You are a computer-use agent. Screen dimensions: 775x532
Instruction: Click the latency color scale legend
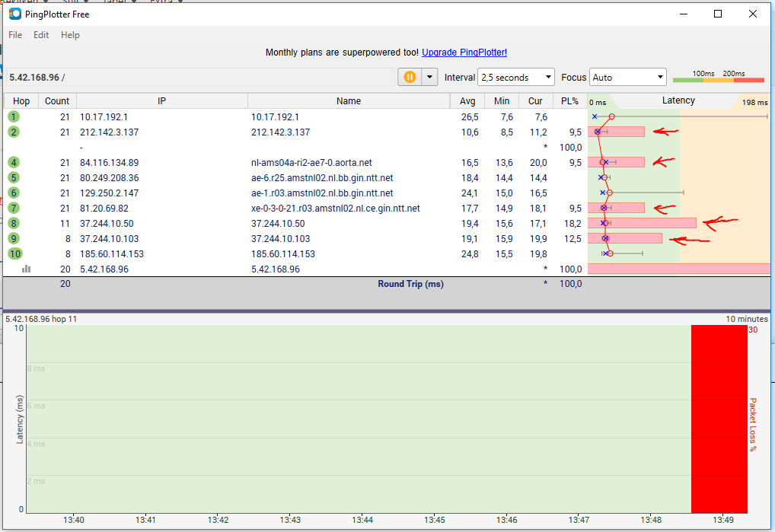[719, 77]
